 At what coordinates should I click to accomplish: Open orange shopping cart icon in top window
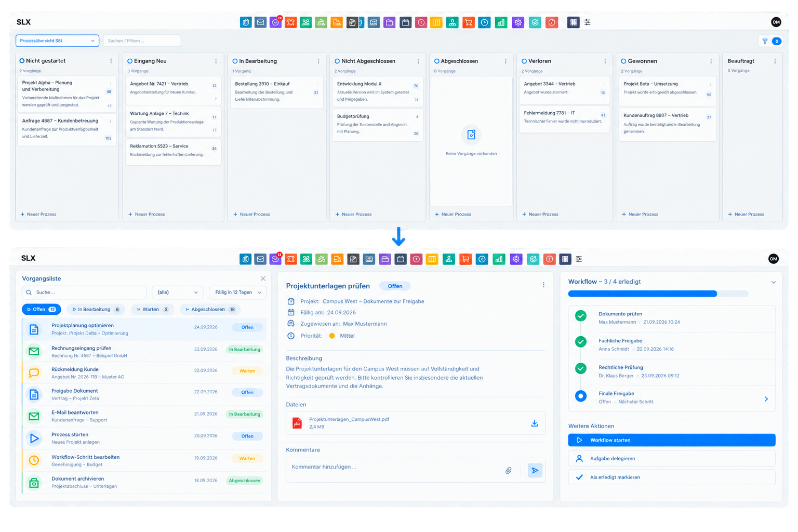coord(469,22)
